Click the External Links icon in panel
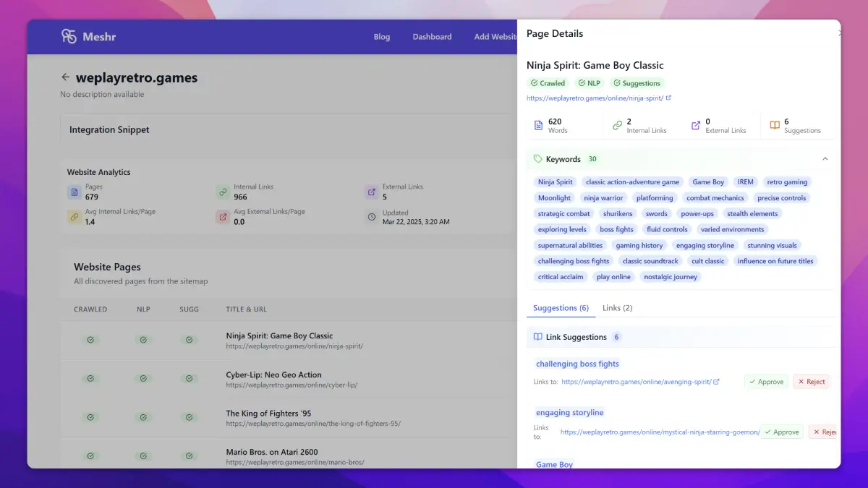This screenshot has width=868, height=488. 695,126
